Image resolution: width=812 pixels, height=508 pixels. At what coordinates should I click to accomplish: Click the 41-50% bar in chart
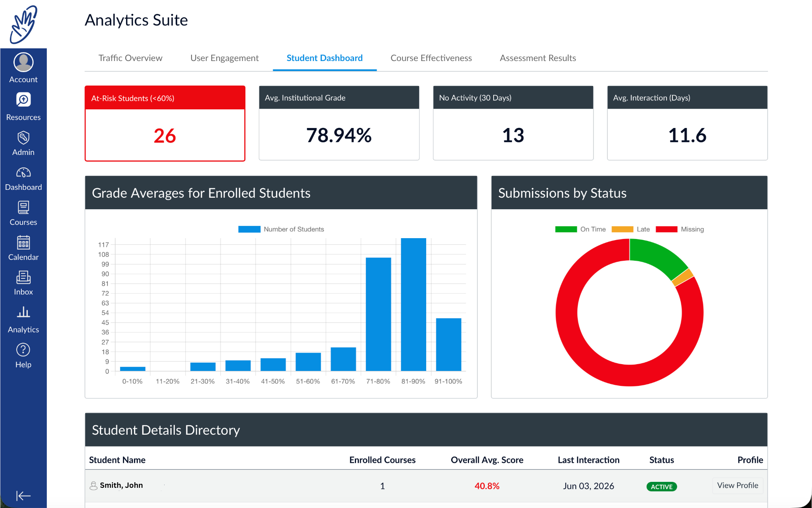point(273,365)
